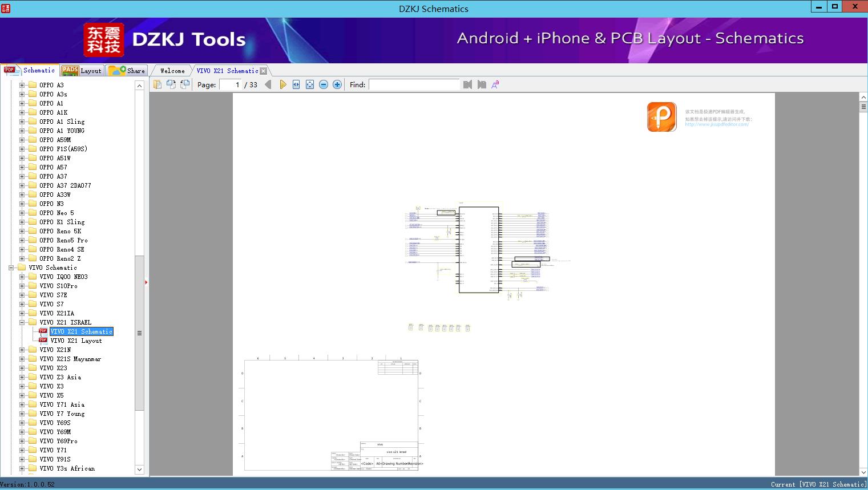Viewport: 868px width, 490px height.
Task: Open the Share tab
Action: tap(127, 71)
